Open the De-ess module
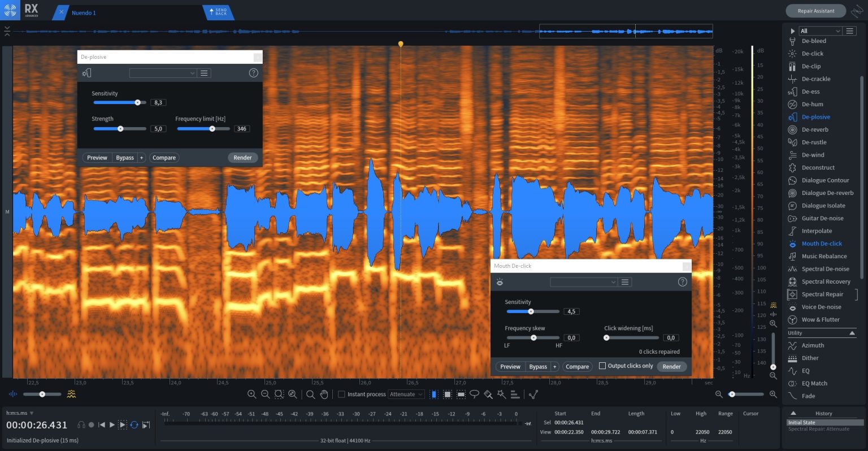Screen dimensions: 868x451 tap(810, 92)
